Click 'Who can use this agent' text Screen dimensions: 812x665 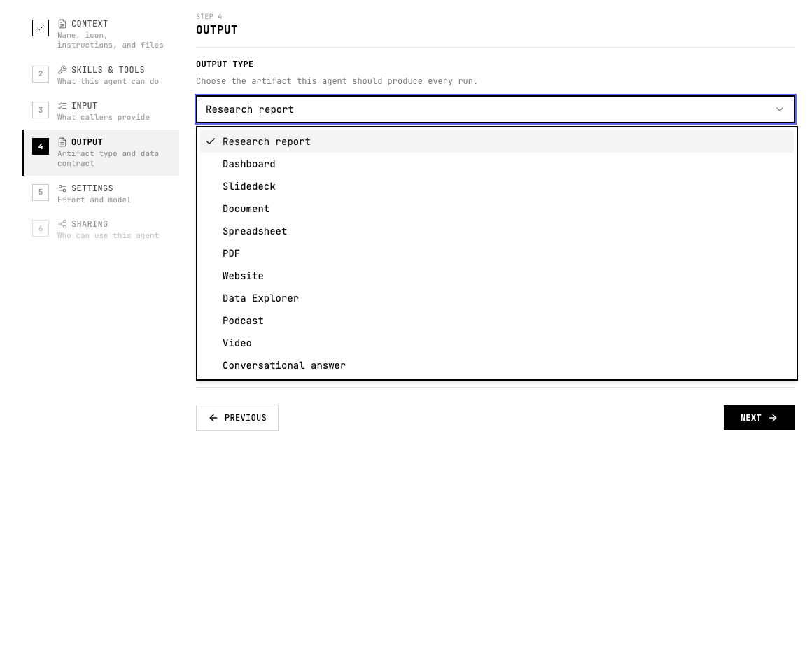pos(108,236)
